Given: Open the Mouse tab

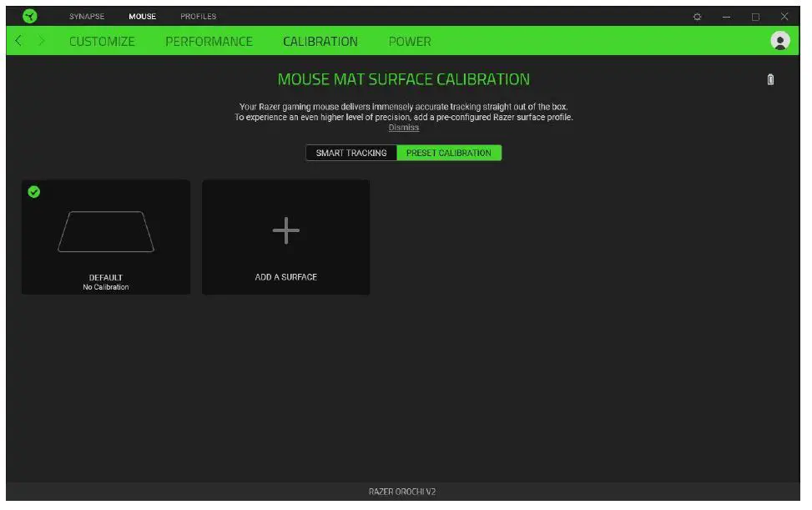Looking at the screenshot, I should coord(143,17).
